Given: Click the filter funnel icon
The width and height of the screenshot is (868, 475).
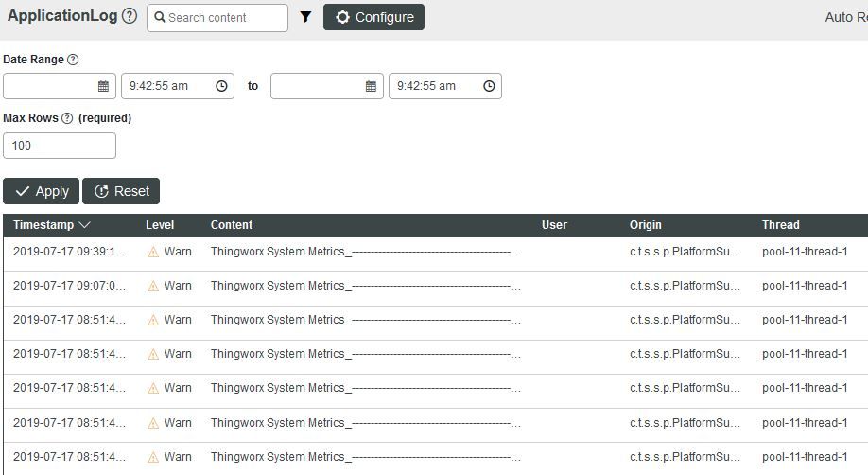Looking at the screenshot, I should coord(305,17).
